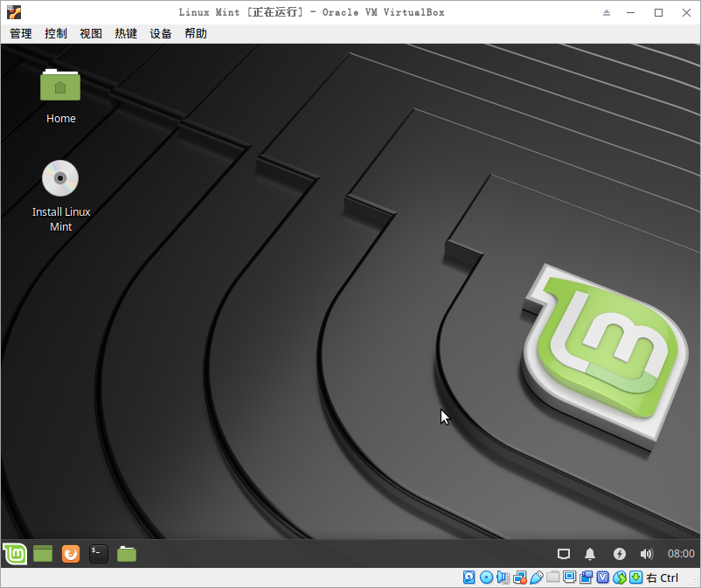Click the 08:00 panel clock
Viewport: 701px width, 588px height.
[x=681, y=554]
